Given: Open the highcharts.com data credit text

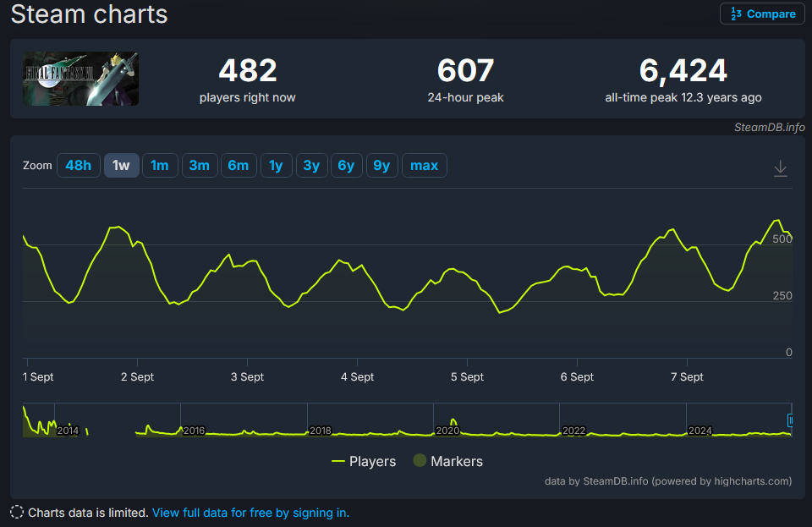Looking at the screenshot, I should pyautogui.click(x=668, y=481).
